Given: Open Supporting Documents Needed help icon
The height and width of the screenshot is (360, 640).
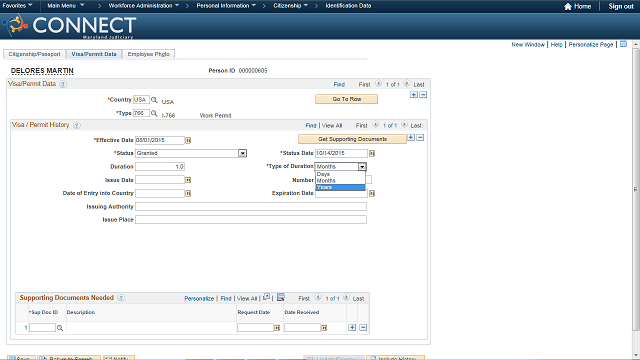Looking at the screenshot, I should tap(121, 298).
